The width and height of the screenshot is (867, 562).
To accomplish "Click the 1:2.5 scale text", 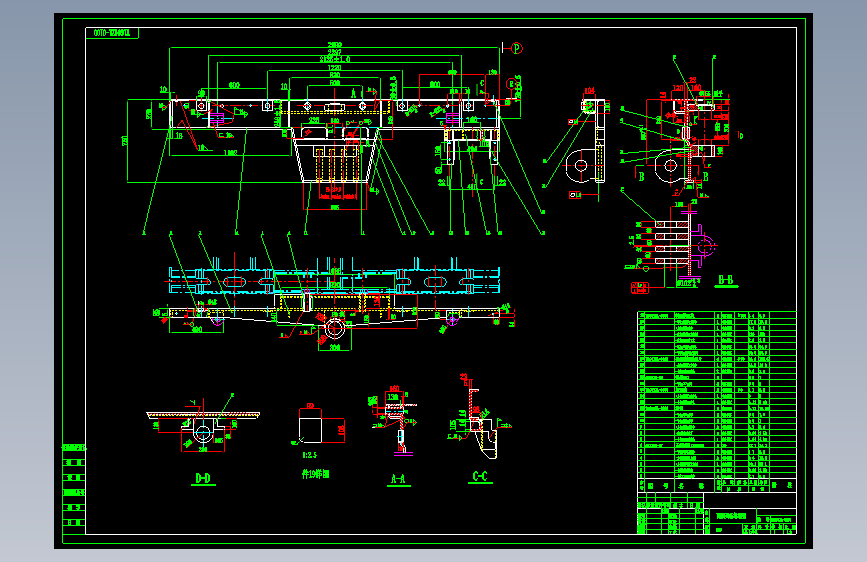I will (310, 455).
